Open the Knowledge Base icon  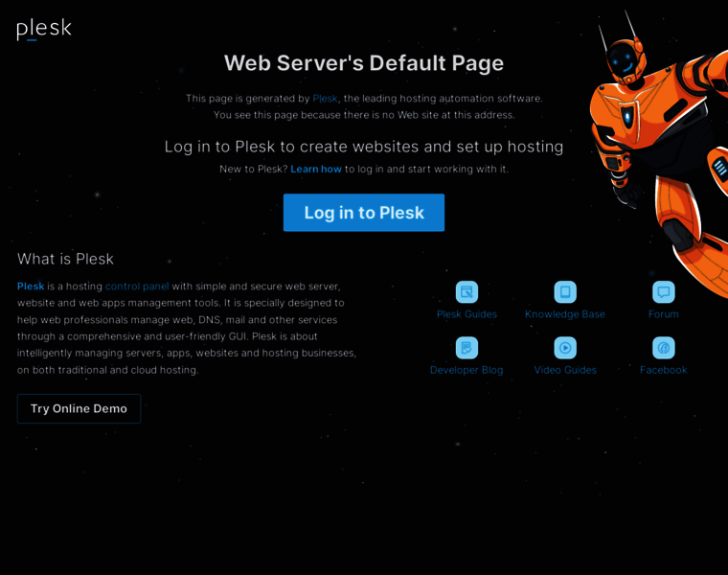(565, 292)
